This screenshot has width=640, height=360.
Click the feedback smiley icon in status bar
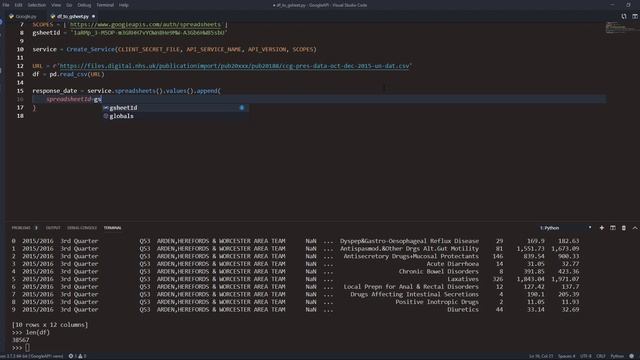point(632,356)
